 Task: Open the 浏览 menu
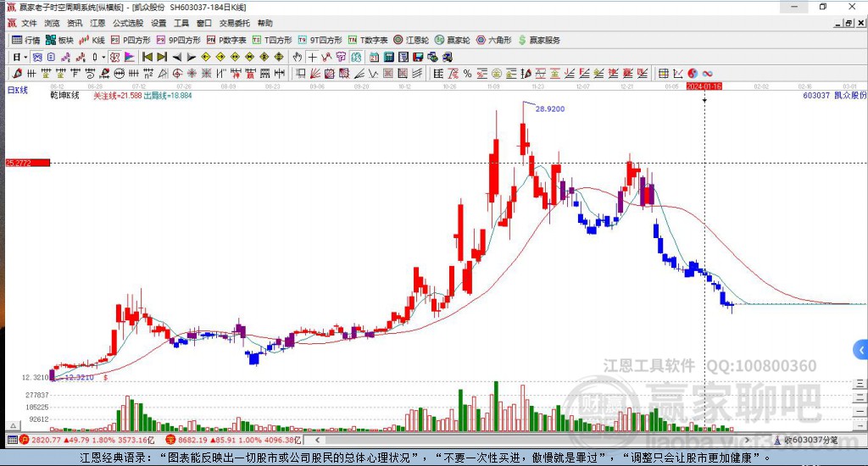pyautogui.click(x=52, y=23)
